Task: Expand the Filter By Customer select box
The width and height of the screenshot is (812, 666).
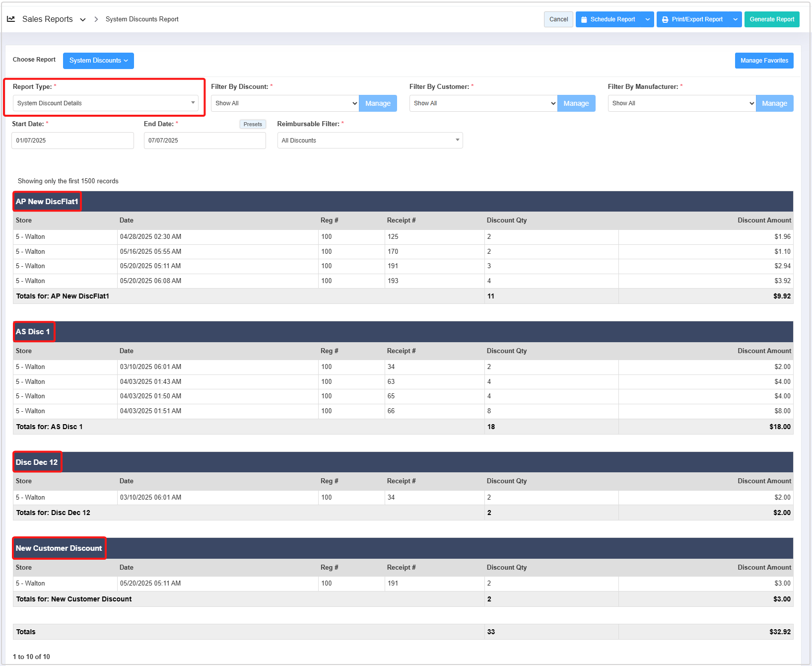Action: pos(483,103)
